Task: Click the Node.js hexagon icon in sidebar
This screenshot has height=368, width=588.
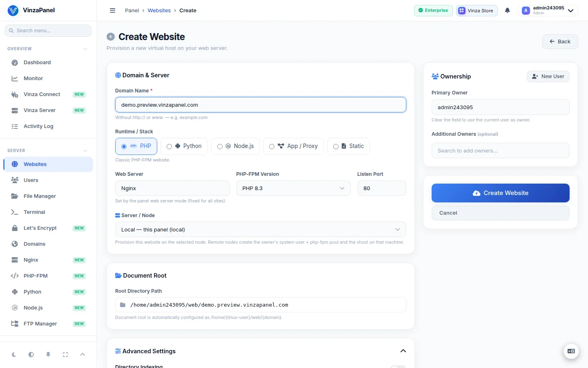Action: tap(15, 307)
